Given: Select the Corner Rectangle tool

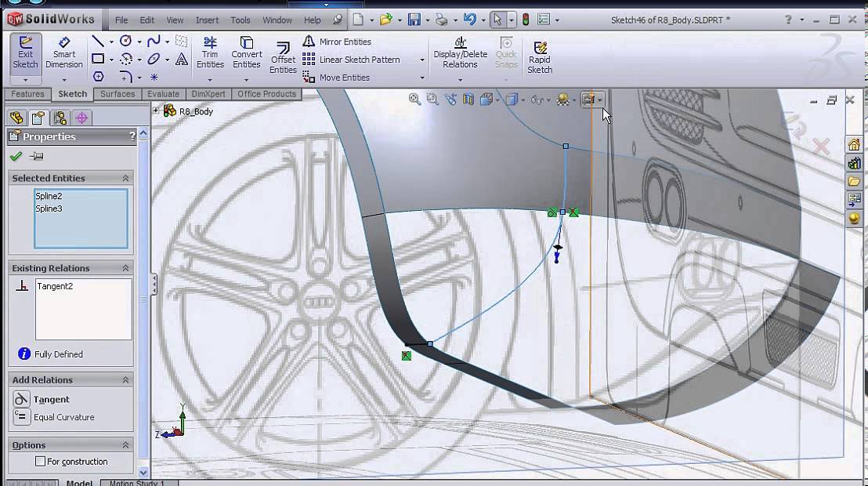Looking at the screenshot, I should coord(98,59).
